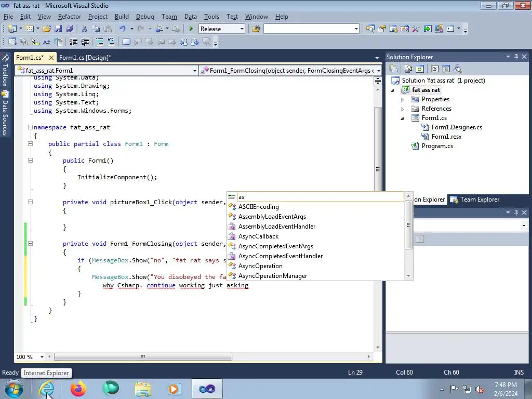Open the Tools menu
Screen dimensions: 532x399
pos(211,17)
